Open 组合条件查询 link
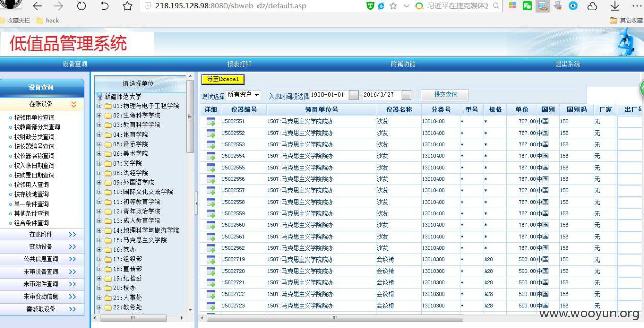The image size is (644, 328). coord(31,223)
